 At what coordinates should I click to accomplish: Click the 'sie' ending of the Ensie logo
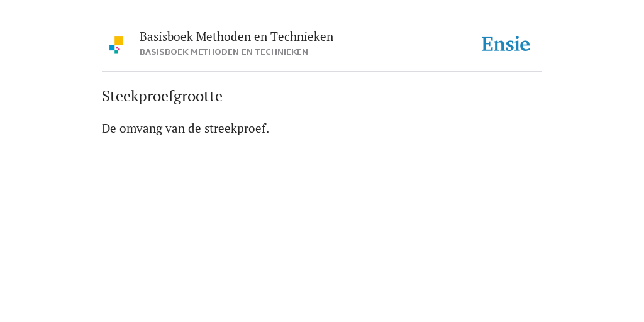(x=519, y=45)
